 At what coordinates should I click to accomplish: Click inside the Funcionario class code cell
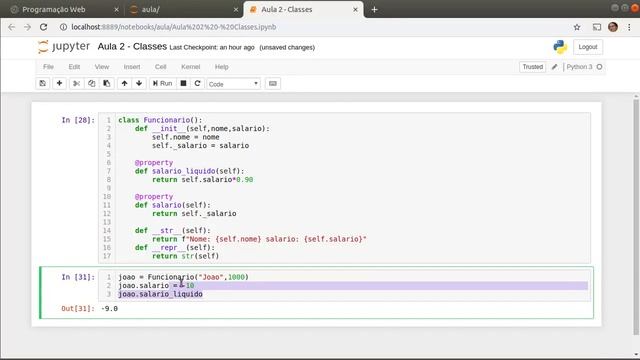tap(344, 188)
